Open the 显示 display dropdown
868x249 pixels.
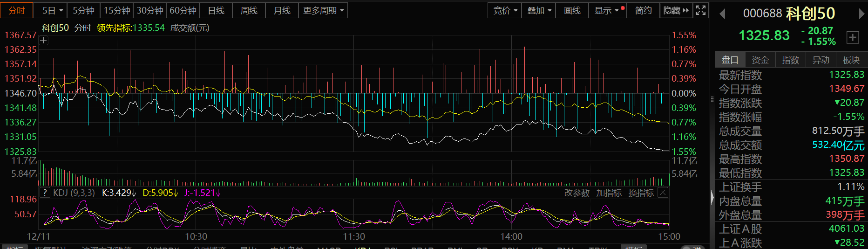pos(607,10)
